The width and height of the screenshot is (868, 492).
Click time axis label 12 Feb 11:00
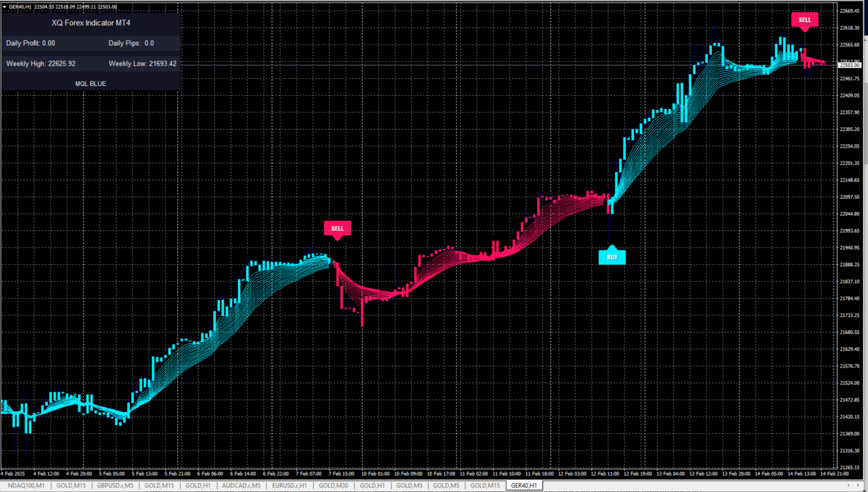(x=605, y=474)
